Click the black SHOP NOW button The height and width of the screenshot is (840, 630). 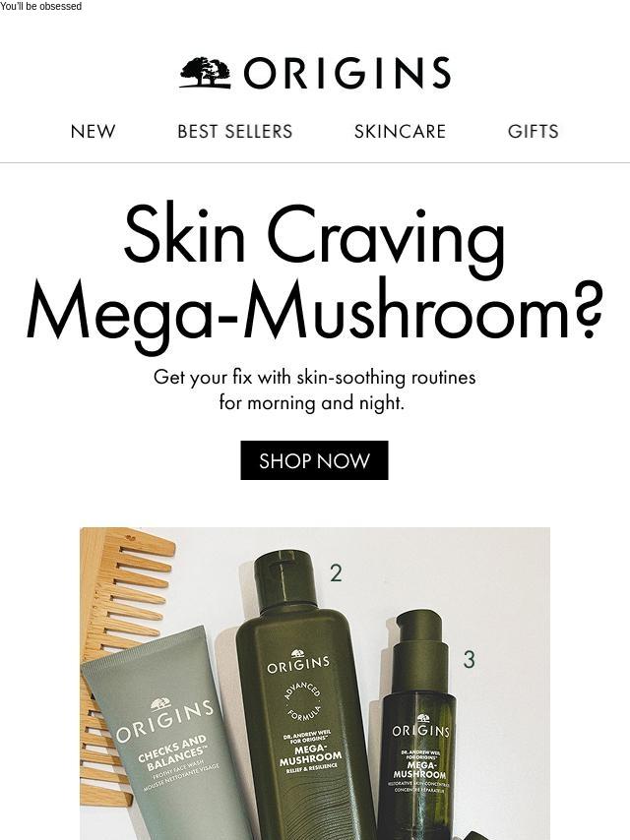pos(314,460)
